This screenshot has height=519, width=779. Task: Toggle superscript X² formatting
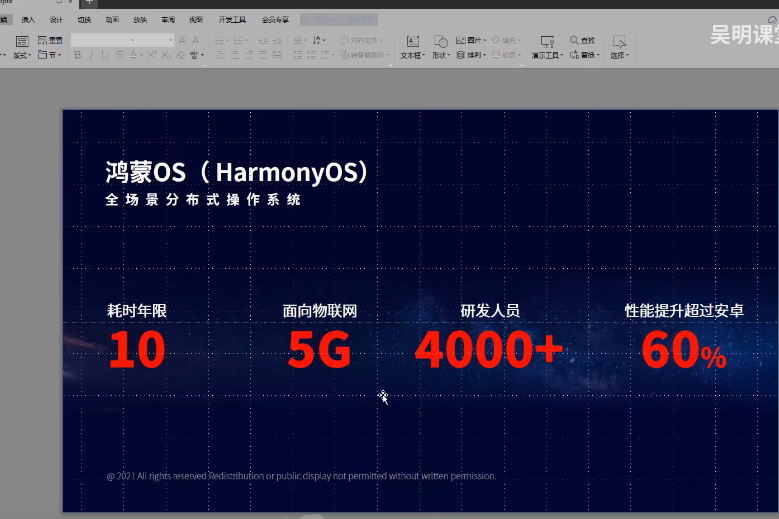click(153, 55)
